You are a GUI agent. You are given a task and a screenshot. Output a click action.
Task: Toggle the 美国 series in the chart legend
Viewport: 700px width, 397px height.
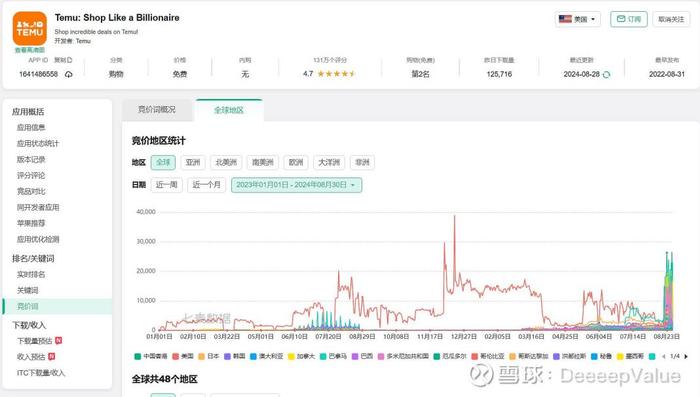pyautogui.click(x=183, y=356)
